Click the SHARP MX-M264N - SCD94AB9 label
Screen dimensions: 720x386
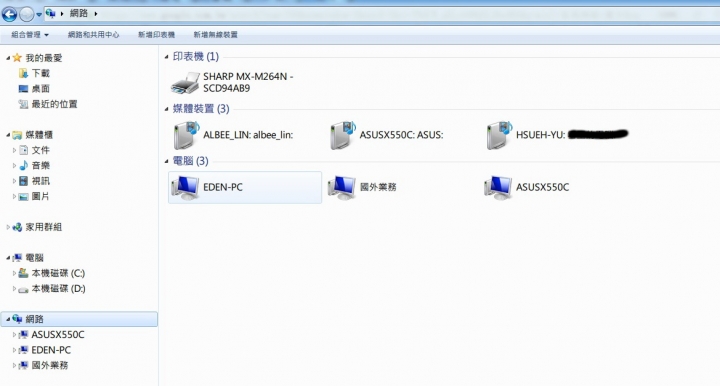[248, 82]
